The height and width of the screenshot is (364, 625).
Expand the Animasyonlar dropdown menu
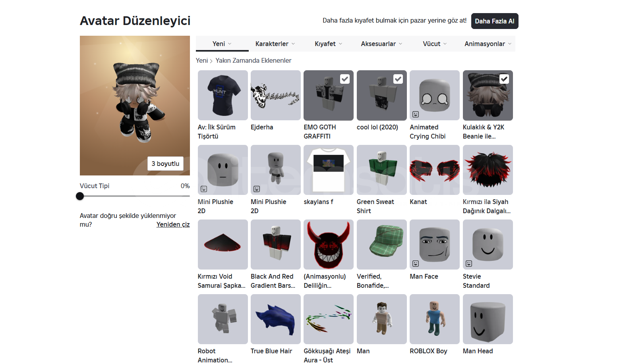point(488,44)
